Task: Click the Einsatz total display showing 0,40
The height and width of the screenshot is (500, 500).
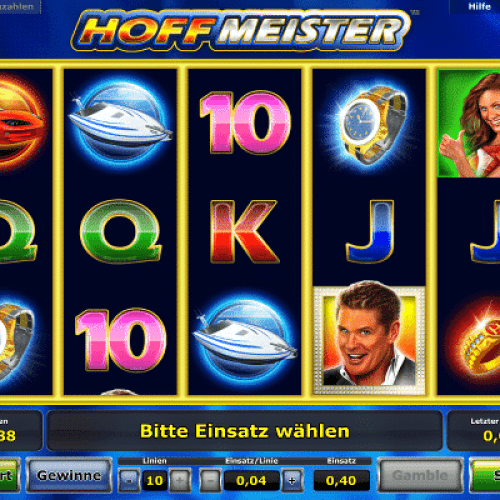Action: point(342,480)
